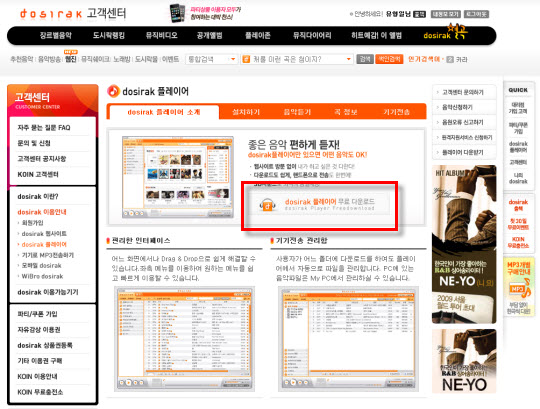Screen dimensions: 540x409
Task: Open 플레이존 in the main navigation
Action: (x=258, y=35)
